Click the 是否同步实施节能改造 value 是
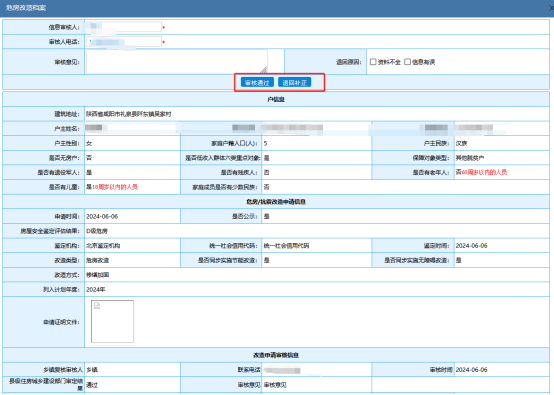Viewport: 554px width, 395px height. pos(266,260)
